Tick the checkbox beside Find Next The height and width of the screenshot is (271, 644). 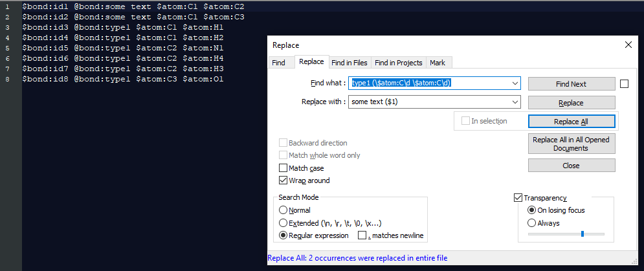(625, 84)
